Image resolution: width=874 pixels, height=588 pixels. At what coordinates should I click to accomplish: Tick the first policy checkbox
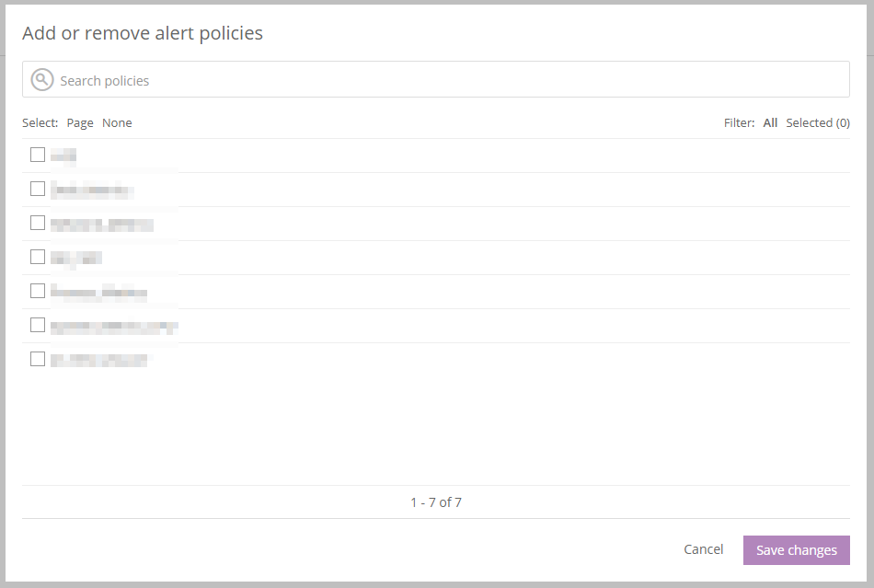click(38, 155)
